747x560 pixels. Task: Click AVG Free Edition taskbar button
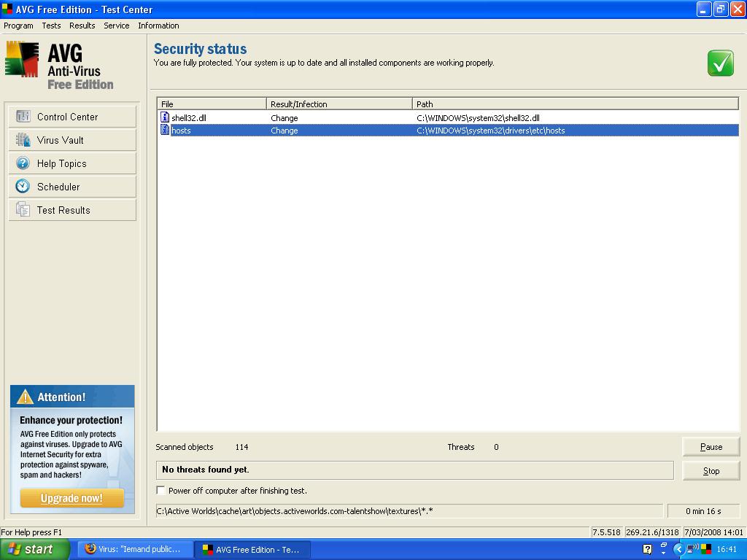pos(253,549)
